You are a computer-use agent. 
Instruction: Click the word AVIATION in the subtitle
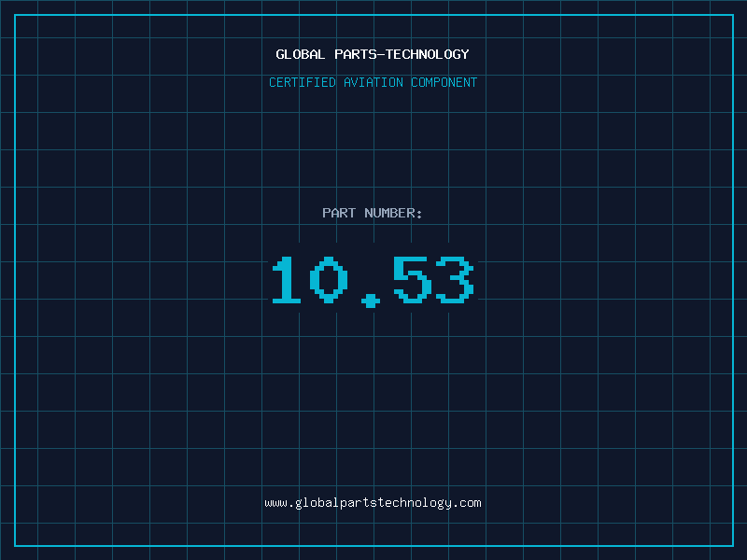pyautogui.click(x=373, y=82)
